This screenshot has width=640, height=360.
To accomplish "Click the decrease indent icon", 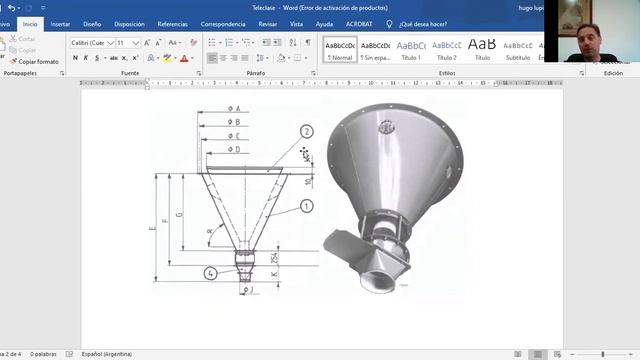I will 266,42.
